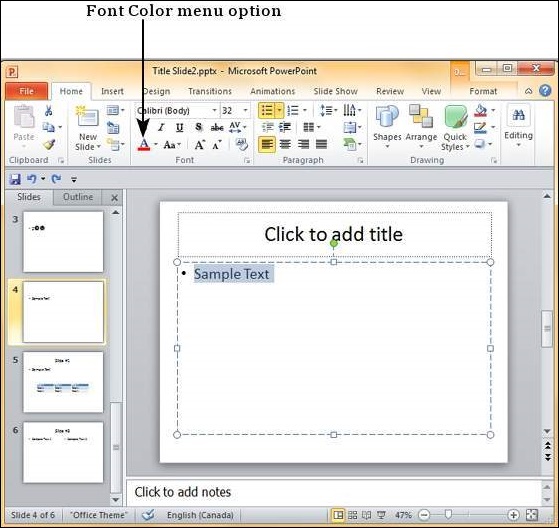559x528 pixels.
Task: Select slide 3 thumbnail
Action: tap(63, 241)
